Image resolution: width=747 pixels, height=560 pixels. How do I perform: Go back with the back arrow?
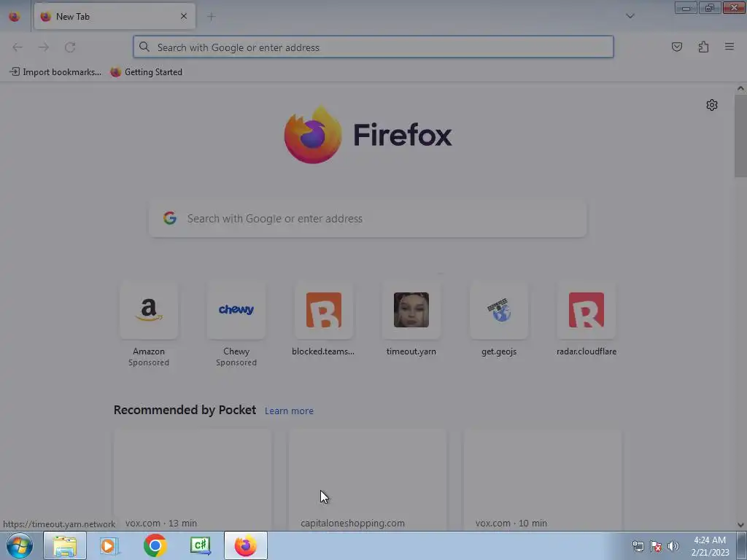pyautogui.click(x=18, y=47)
